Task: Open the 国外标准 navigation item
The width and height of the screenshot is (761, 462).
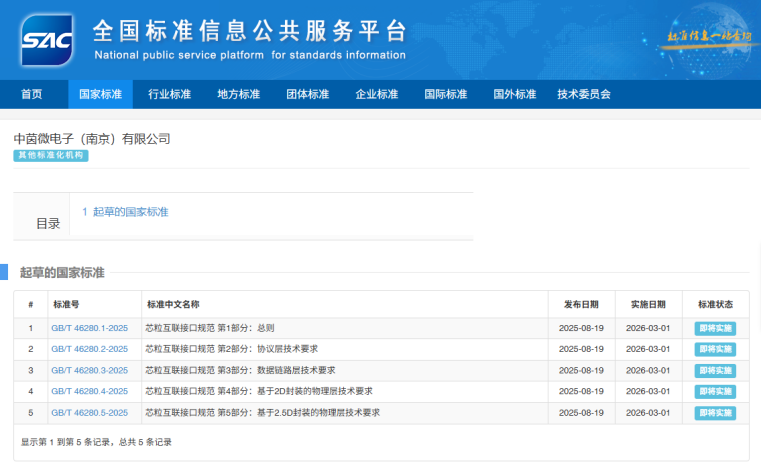Action: tap(515, 94)
